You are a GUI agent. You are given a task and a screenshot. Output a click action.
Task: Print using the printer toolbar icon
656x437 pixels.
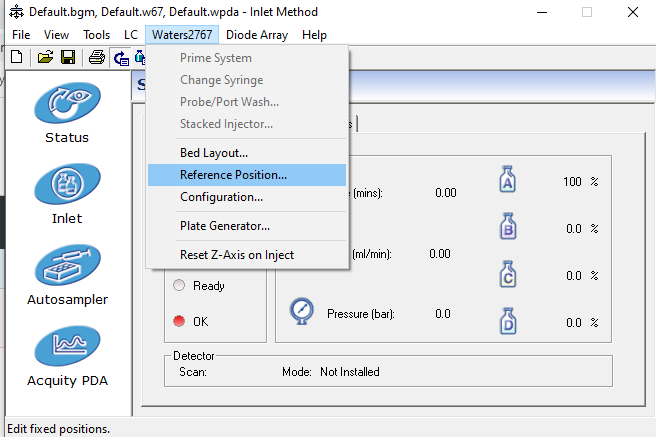[97, 57]
